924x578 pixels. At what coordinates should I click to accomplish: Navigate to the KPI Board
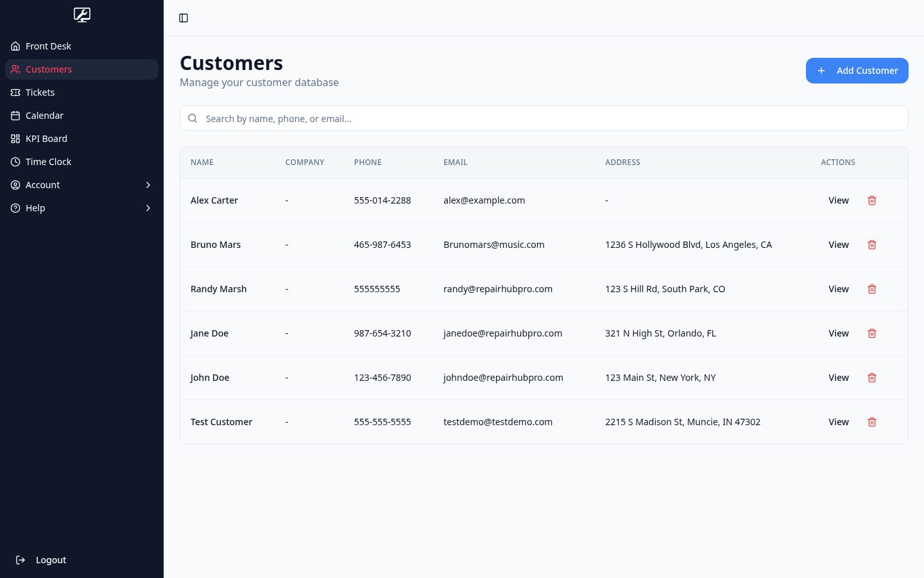[81, 139]
